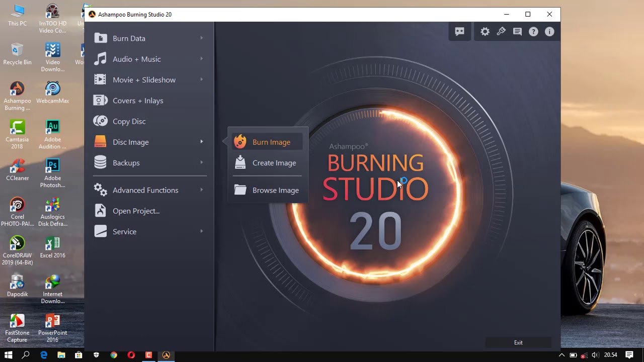Show program info with the i icon
The width and height of the screenshot is (644, 362).
coord(549,32)
